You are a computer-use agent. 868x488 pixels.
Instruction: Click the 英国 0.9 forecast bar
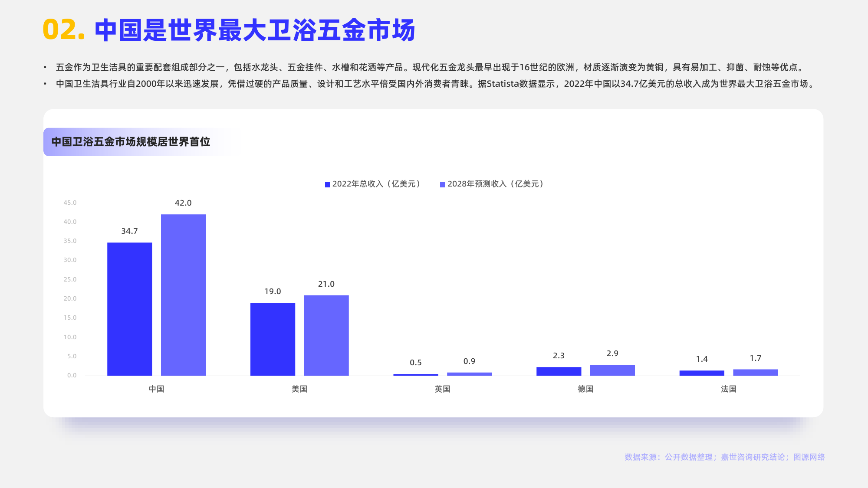pyautogui.click(x=469, y=374)
